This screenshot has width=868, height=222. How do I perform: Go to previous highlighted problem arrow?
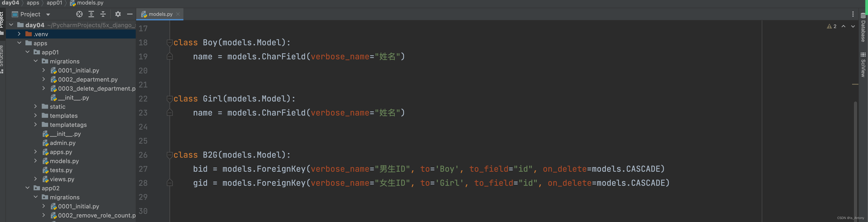(843, 26)
